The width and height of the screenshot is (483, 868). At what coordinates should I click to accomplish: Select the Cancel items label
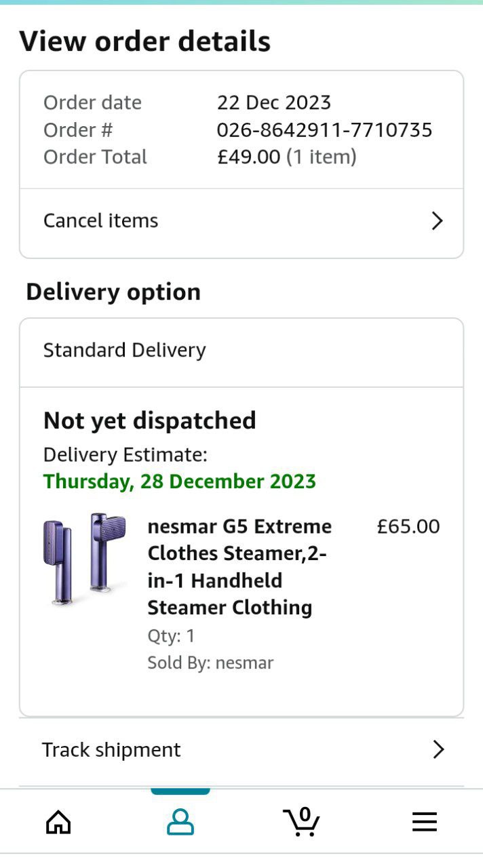point(101,221)
